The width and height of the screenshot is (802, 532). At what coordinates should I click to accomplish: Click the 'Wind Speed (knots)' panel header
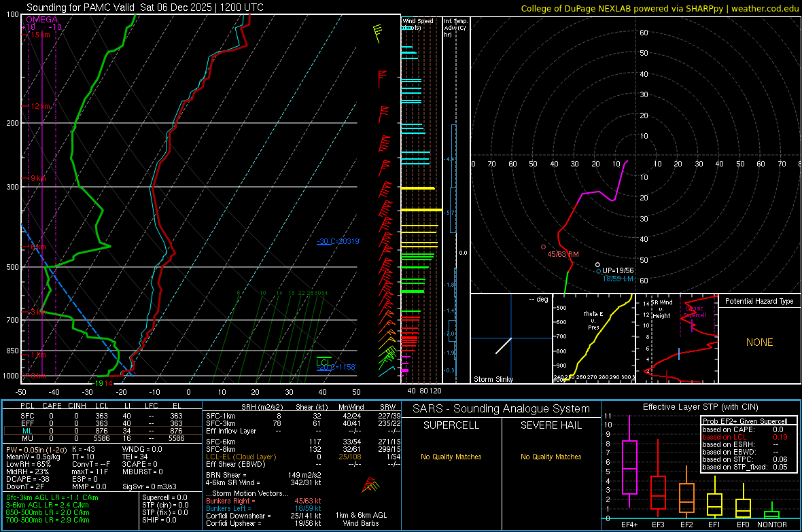point(417,24)
